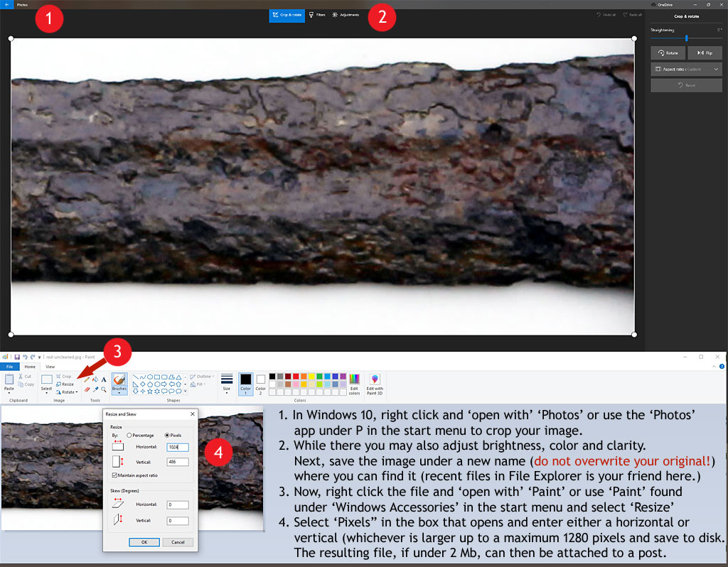
Task: Click Crop in the Image group
Action: coord(64,377)
